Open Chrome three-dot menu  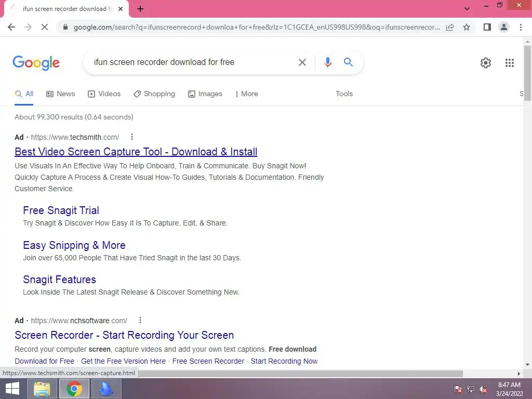[x=521, y=27]
